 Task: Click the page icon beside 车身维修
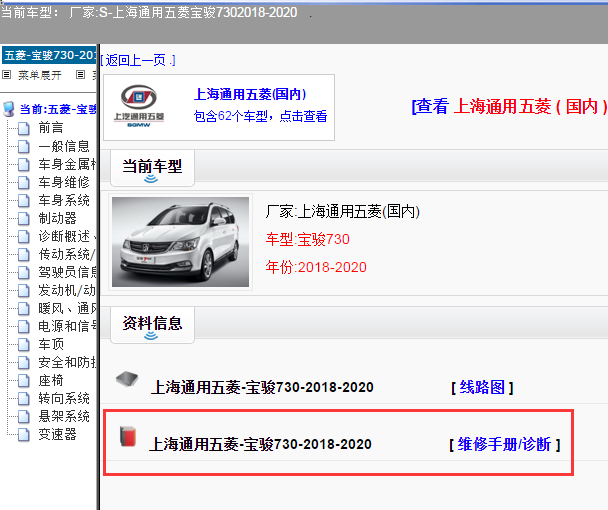coord(24,182)
